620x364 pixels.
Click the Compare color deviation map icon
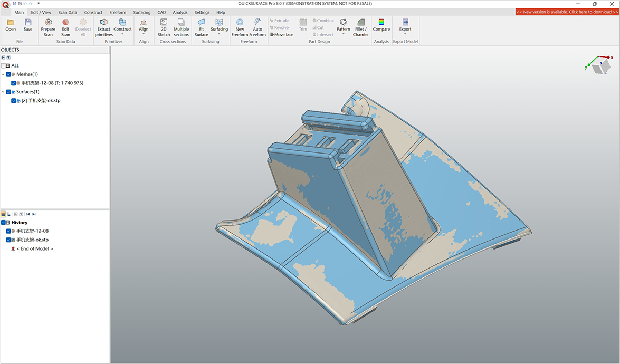[381, 23]
